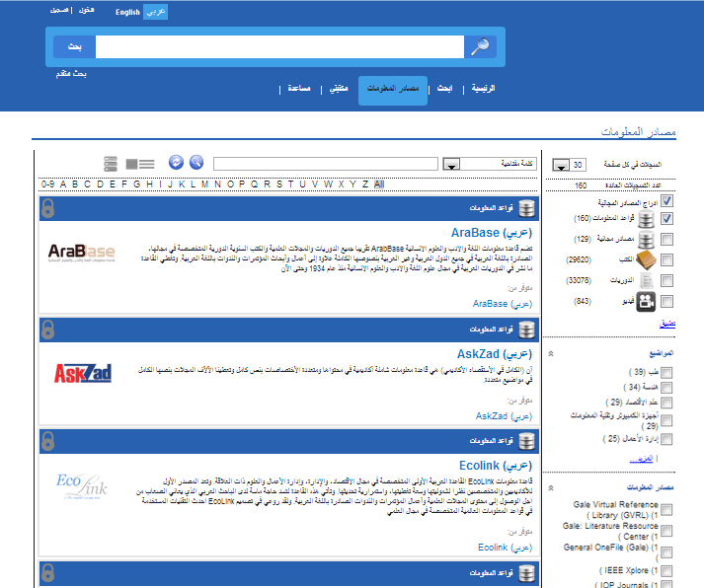Collapse the subjects section
The height and width of the screenshot is (588, 704).
(x=551, y=353)
